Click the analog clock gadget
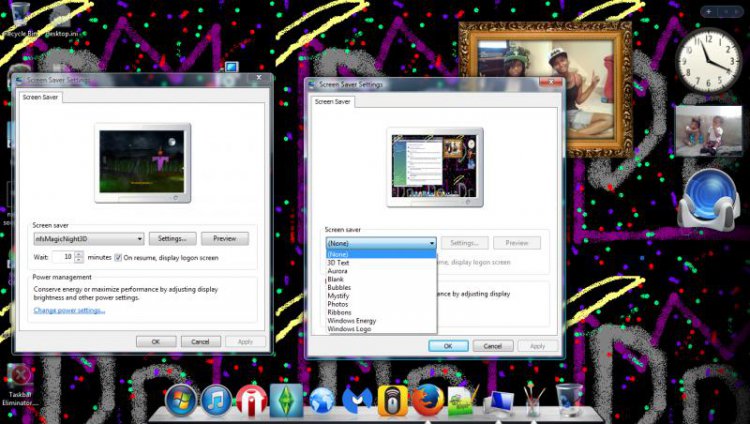 click(708, 61)
